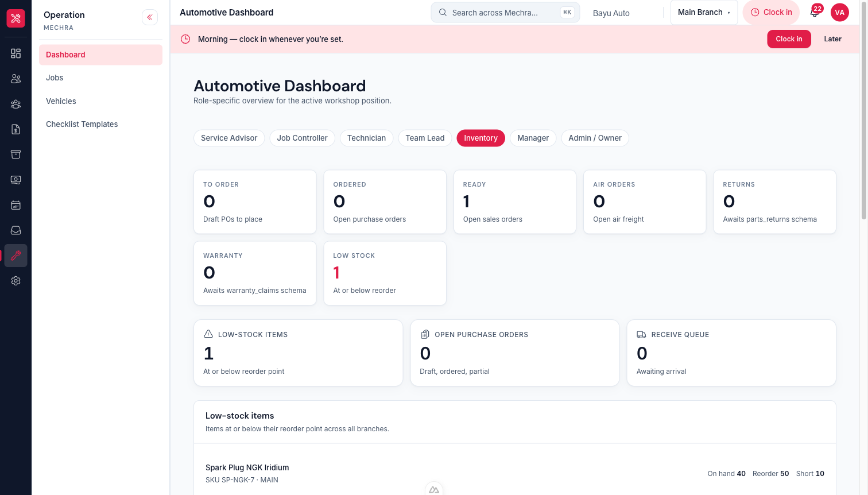Collapse the Operation sidebar with chevrons
Viewport: 868px width, 495px height.
(150, 17)
